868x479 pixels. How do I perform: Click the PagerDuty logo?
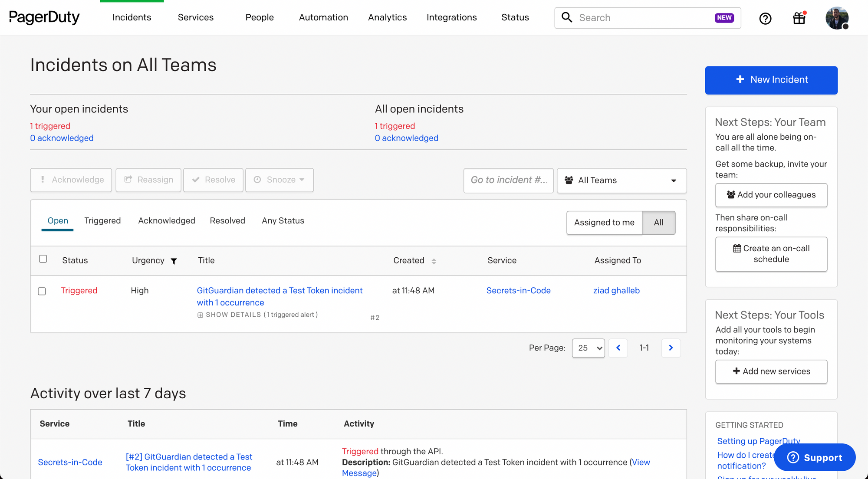(x=44, y=17)
